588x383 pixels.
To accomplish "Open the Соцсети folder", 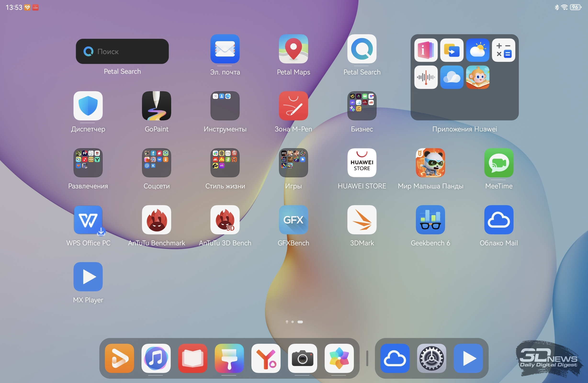I will point(156,163).
